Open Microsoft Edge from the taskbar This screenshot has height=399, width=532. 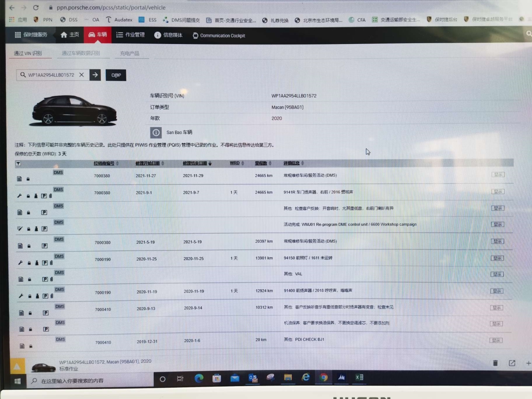[199, 378]
